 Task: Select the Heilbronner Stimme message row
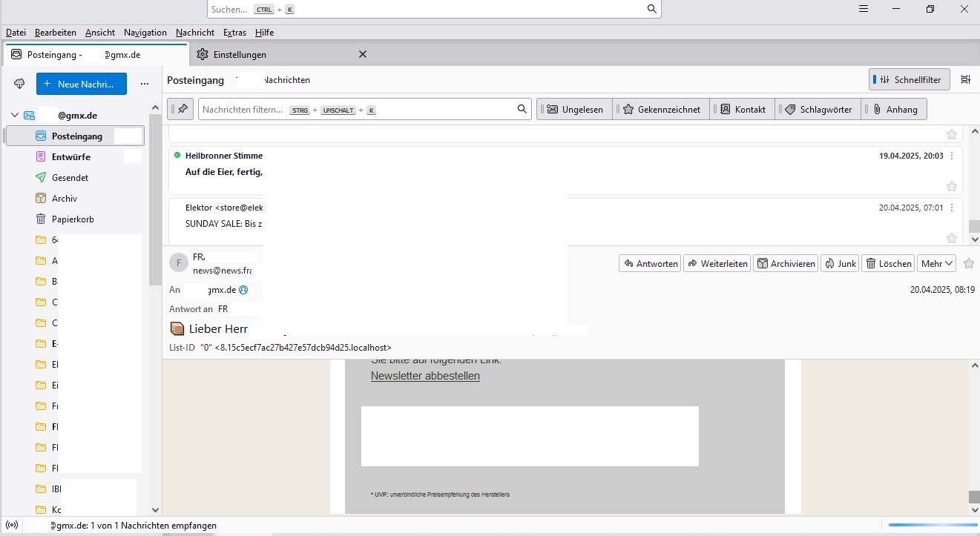(x=565, y=171)
